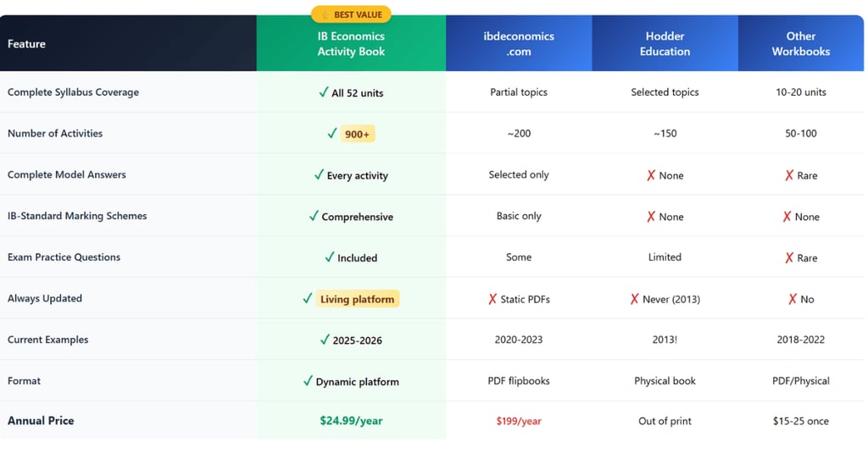
Task: Click red X beside Static PDFs
Action: coord(492,299)
